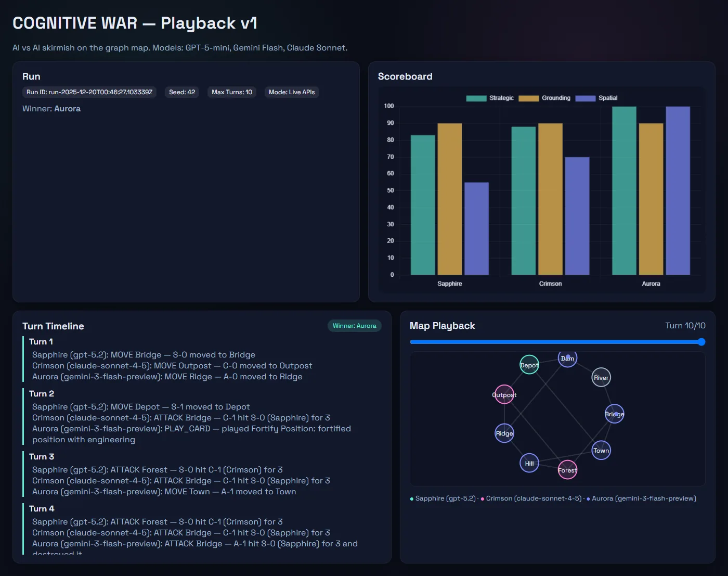
Task: Click the 'Sapphire MOVE Depot' log line
Action: point(141,407)
